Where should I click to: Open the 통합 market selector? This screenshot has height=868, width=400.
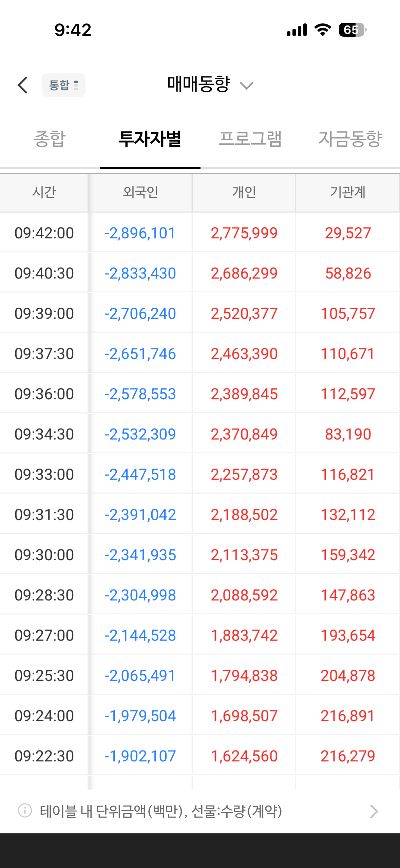tap(63, 85)
